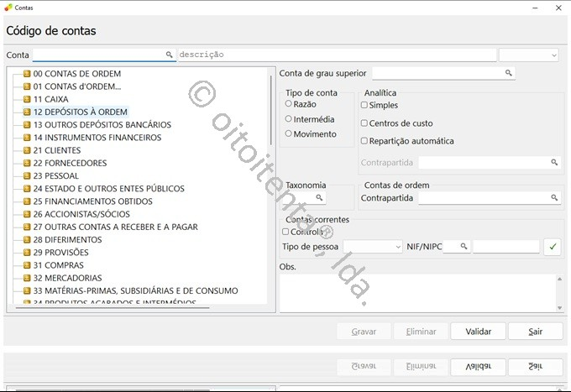Click the Analítica Contrapartida search icon
571x392 pixels.
pyautogui.click(x=554, y=162)
